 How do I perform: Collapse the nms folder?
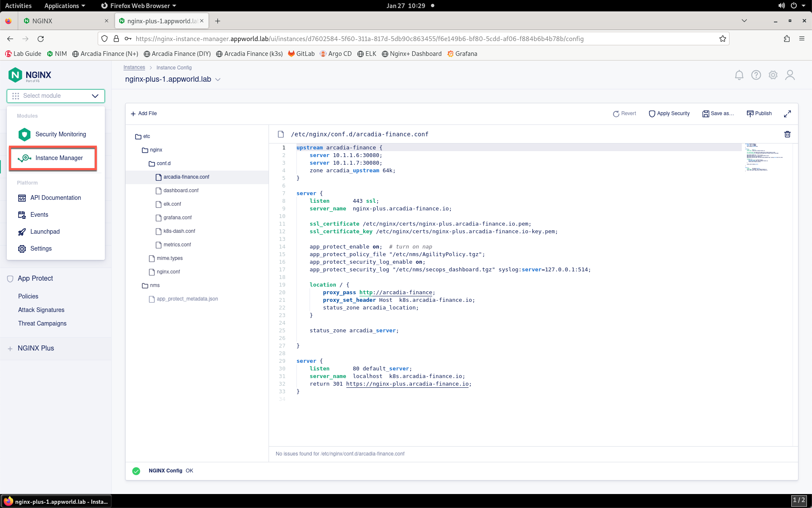point(151,285)
